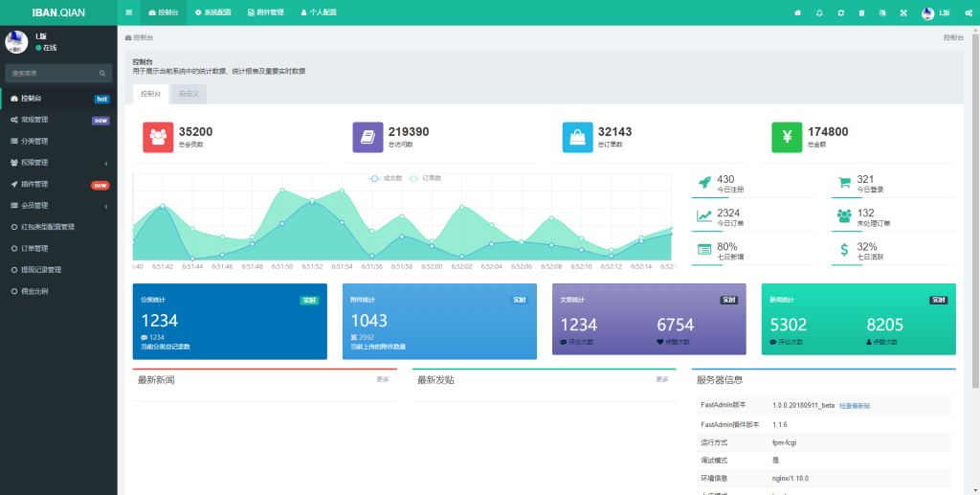The width and height of the screenshot is (980, 495).
Task: Click the trash clear-cache icon
Action: (861, 12)
